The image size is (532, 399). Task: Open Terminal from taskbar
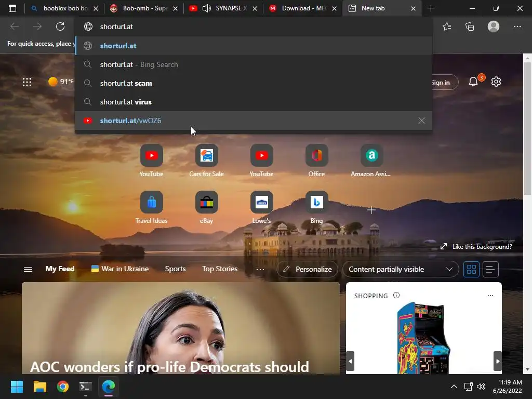[86, 387]
